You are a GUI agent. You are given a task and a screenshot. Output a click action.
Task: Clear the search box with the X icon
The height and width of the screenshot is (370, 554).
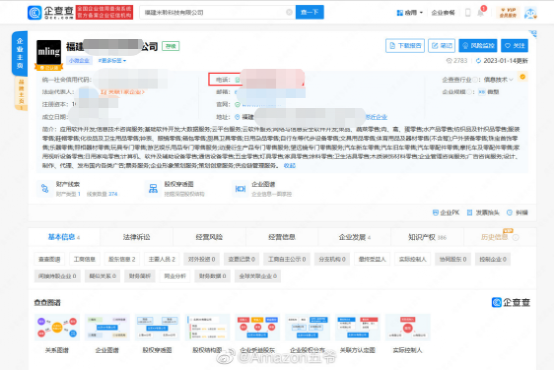click(289, 12)
